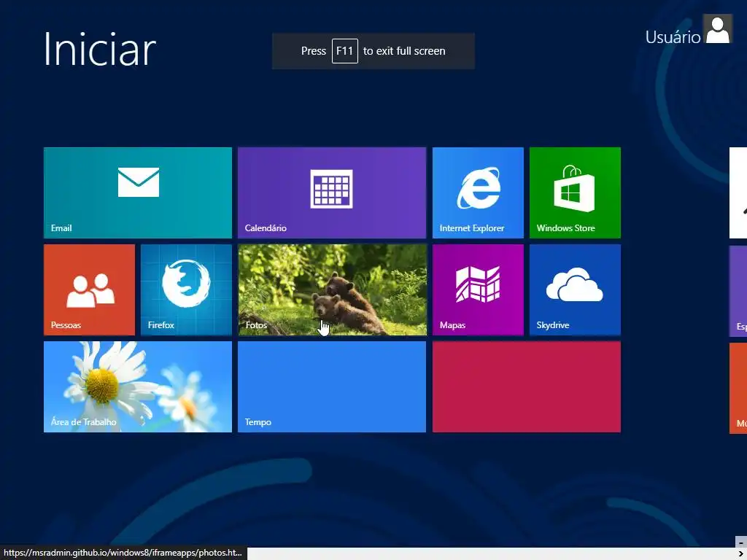Click the horizontal scrollbar right arrow
The height and width of the screenshot is (560, 747).
tap(741, 554)
